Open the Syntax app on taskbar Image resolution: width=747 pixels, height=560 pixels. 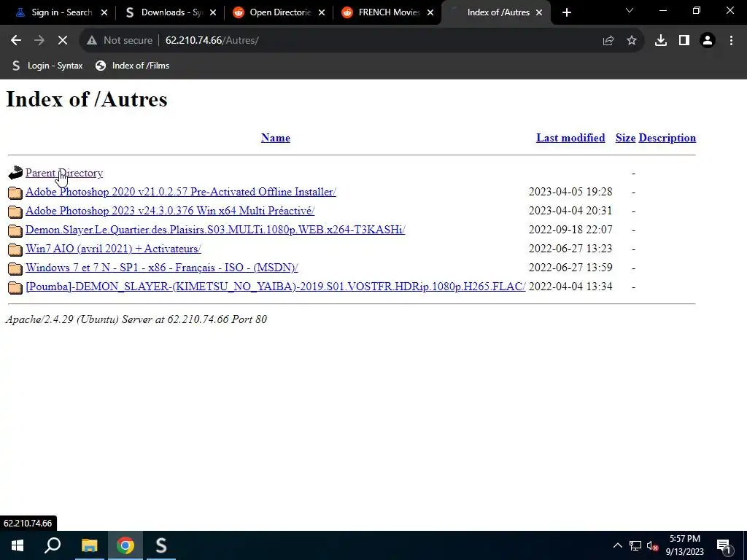tap(161, 545)
